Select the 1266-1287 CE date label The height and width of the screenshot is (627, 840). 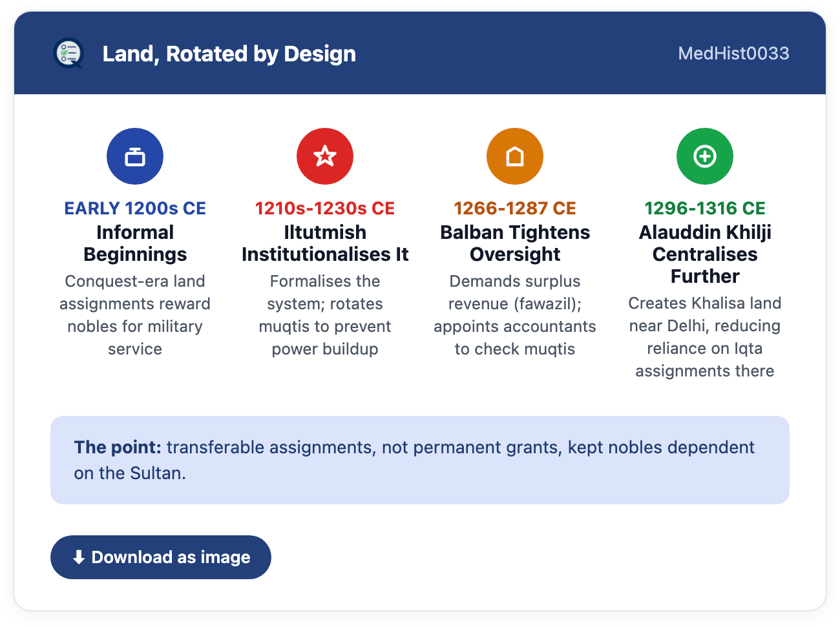(x=515, y=208)
